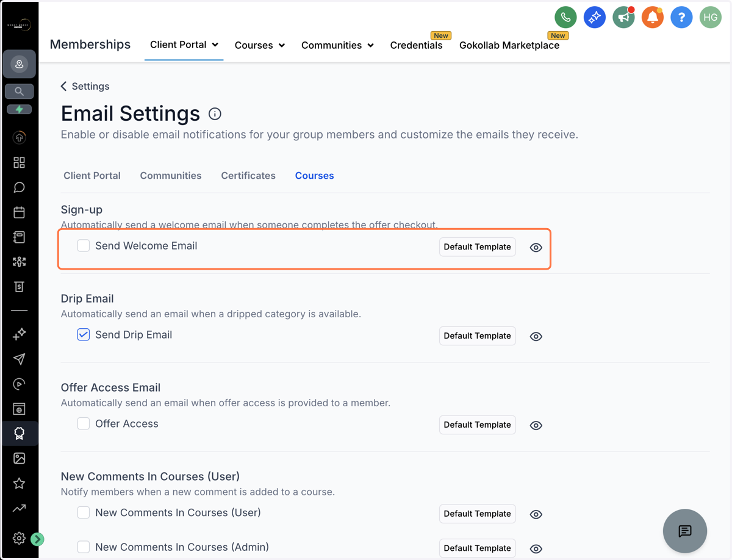Screen dimensions: 732x560
Task: Switch to the Client Portal settings tab
Action: coord(92,175)
